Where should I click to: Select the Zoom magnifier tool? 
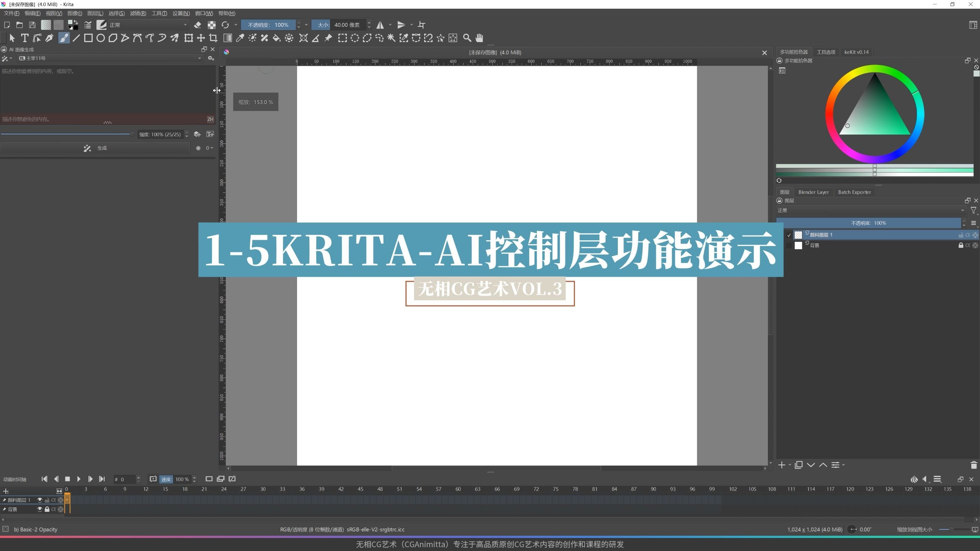(467, 38)
